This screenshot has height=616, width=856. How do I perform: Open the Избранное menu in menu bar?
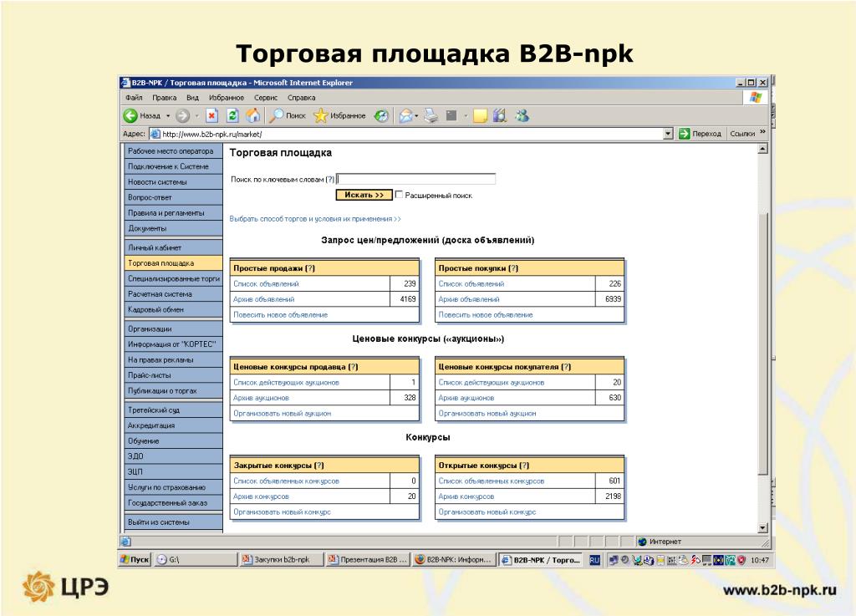(227, 98)
